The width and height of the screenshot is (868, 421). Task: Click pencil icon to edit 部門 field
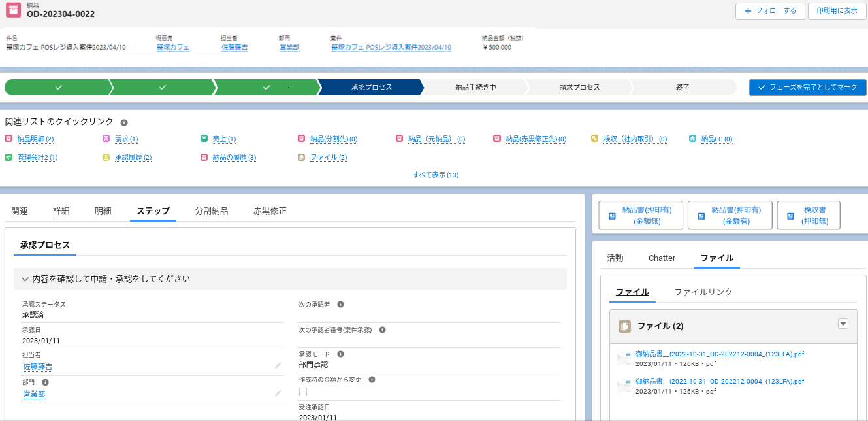click(x=278, y=394)
